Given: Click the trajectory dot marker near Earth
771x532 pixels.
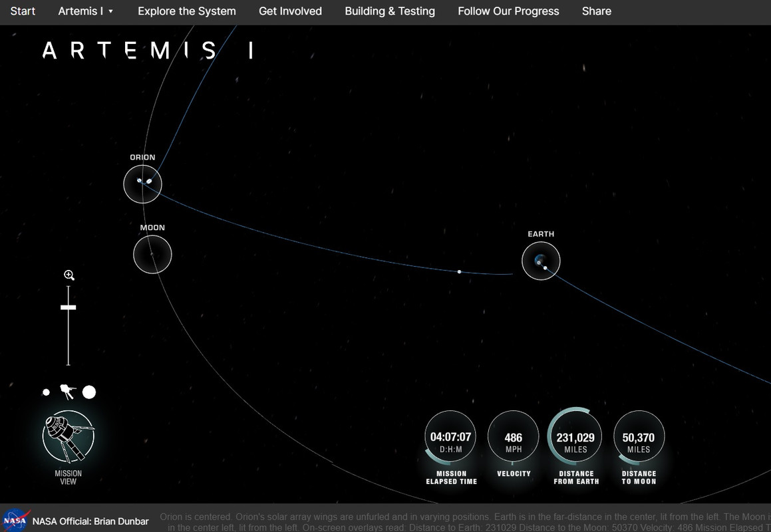Looking at the screenshot, I should (459, 272).
